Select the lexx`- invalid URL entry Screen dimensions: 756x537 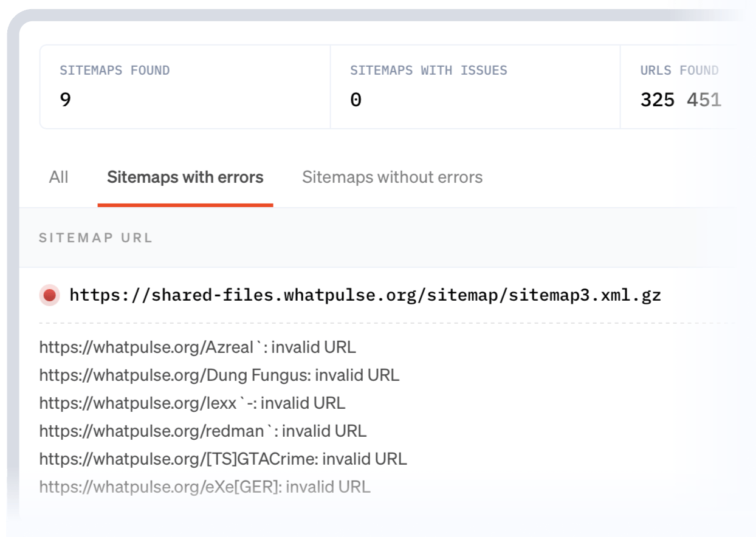coord(191,403)
